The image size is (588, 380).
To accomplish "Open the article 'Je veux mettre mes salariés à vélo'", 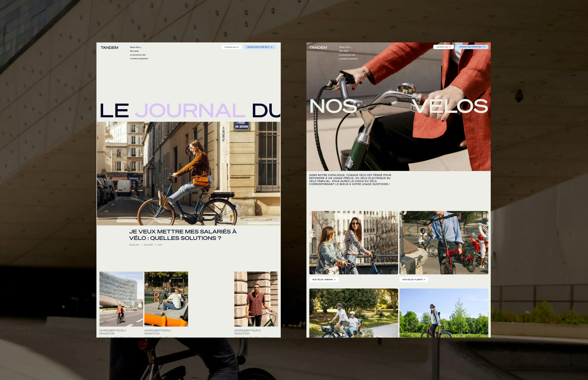I will tap(182, 235).
